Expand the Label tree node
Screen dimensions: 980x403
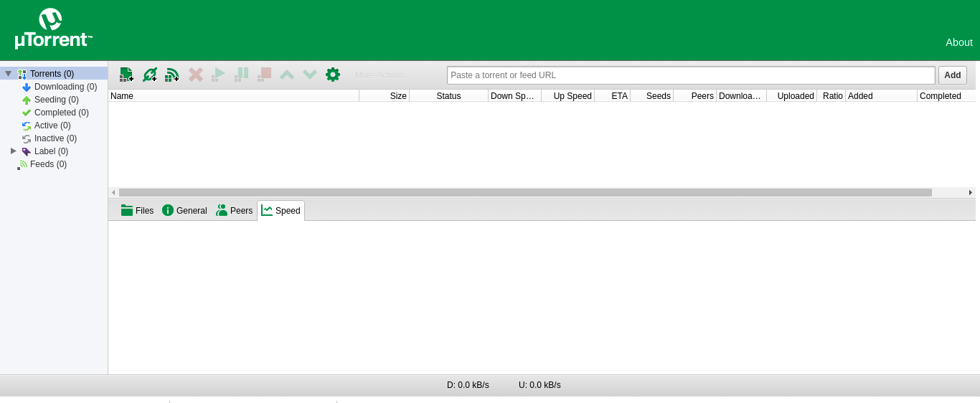click(x=14, y=151)
